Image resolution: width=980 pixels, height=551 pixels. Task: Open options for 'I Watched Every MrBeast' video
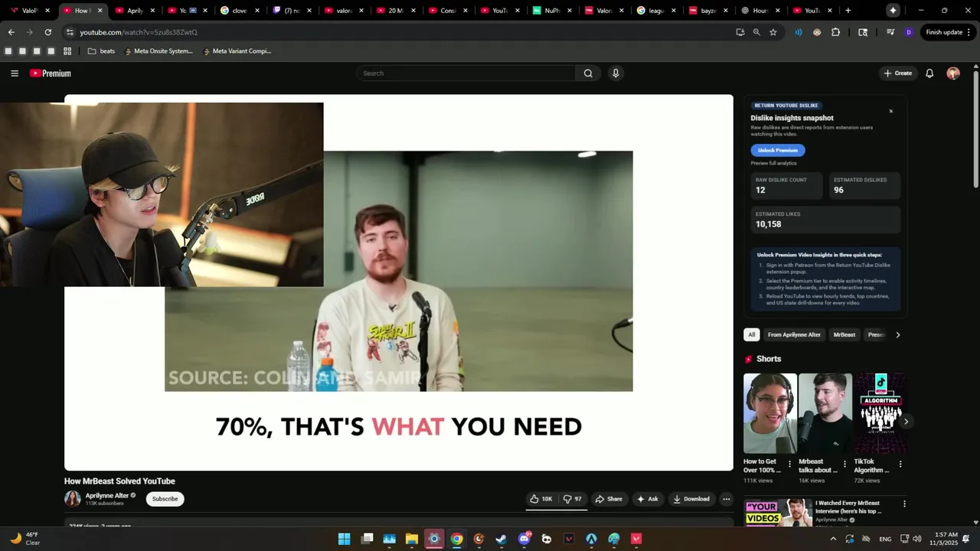(x=904, y=504)
